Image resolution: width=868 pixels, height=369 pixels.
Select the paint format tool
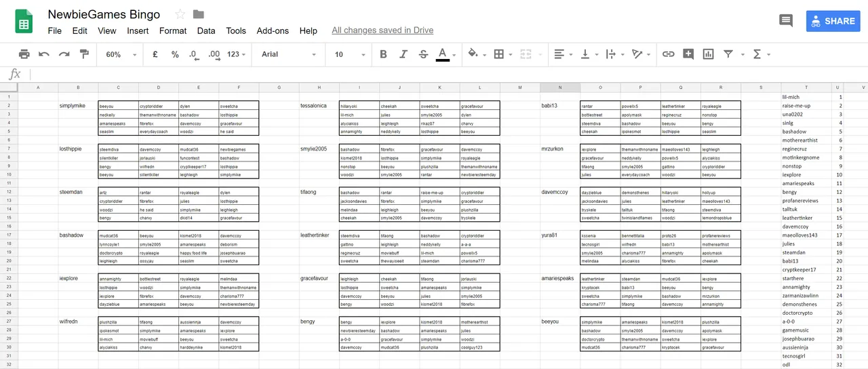pyautogui.click(x=84, y=54)
